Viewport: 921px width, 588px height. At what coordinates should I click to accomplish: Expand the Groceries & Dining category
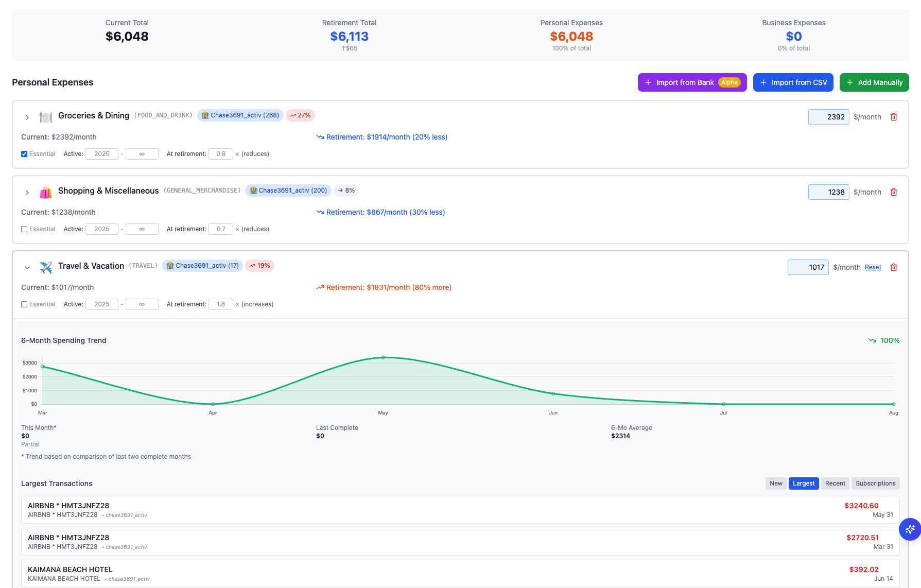point(27,117)
